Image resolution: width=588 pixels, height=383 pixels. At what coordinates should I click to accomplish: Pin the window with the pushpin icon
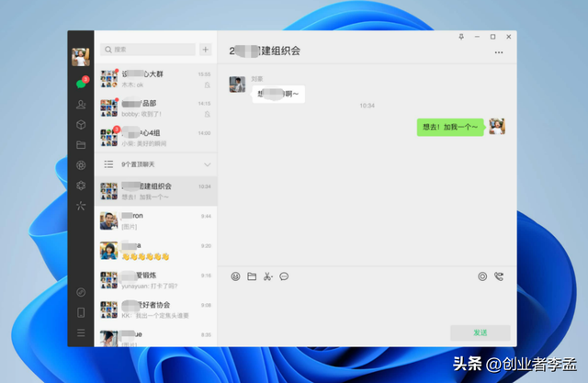coord(461,37)
